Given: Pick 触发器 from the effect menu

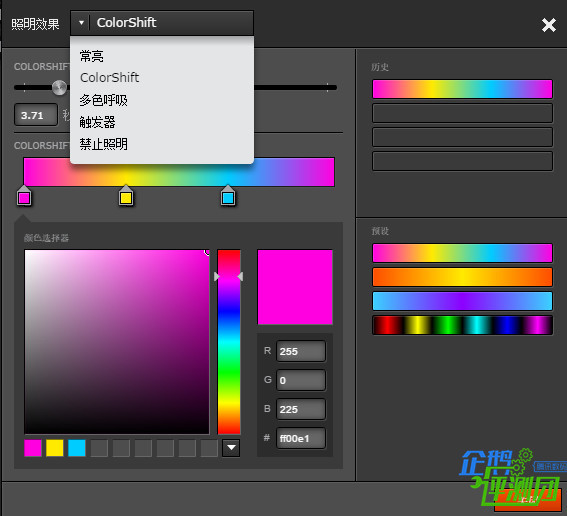Looking at the screenshot, I should 97,122.
